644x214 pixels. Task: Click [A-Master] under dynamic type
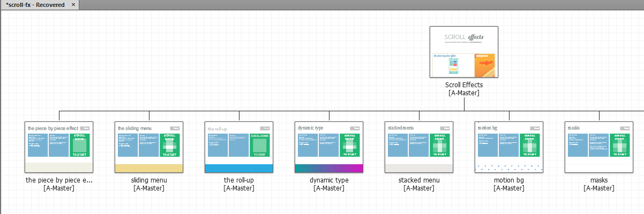pos(329,188)
